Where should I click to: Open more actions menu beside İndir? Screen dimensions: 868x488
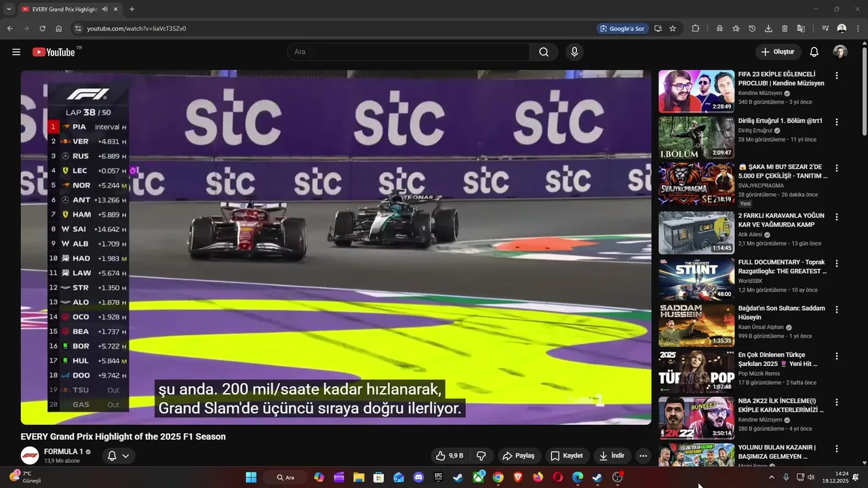click(x=643, y=455)
